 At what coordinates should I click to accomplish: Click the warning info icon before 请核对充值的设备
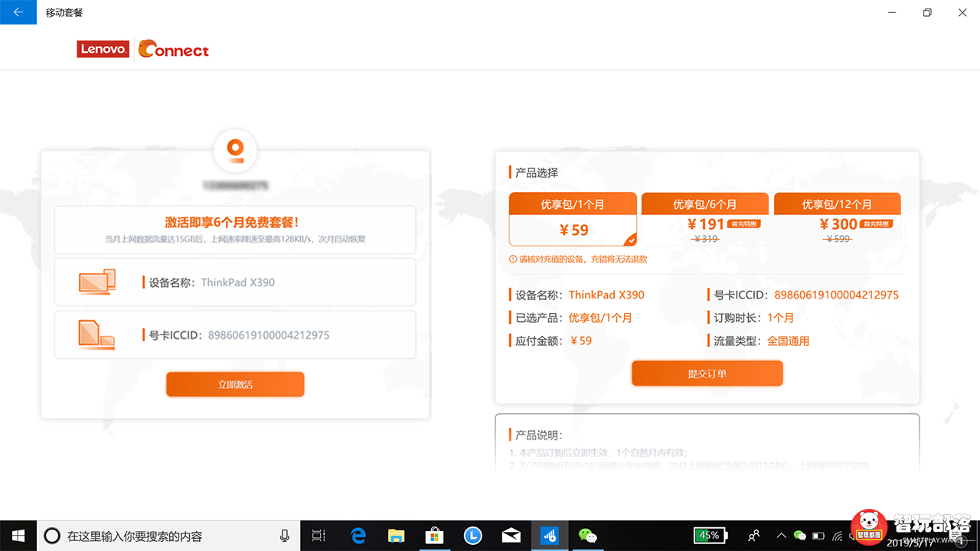coord(513,259)
